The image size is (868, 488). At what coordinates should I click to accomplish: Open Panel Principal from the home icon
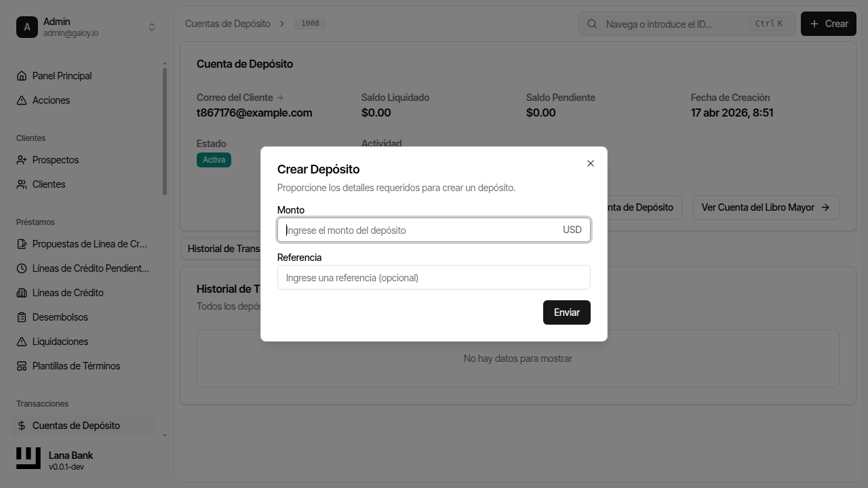(x=23, y=75)
